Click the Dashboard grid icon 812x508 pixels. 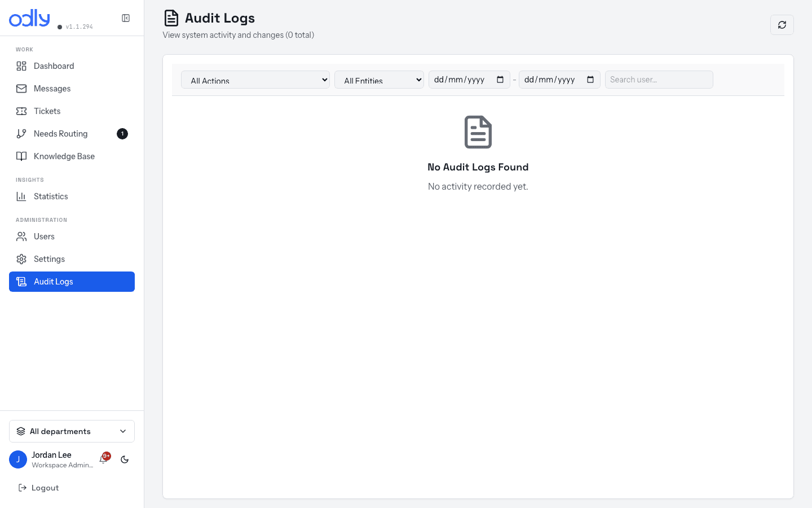click(x=21, y=66)
